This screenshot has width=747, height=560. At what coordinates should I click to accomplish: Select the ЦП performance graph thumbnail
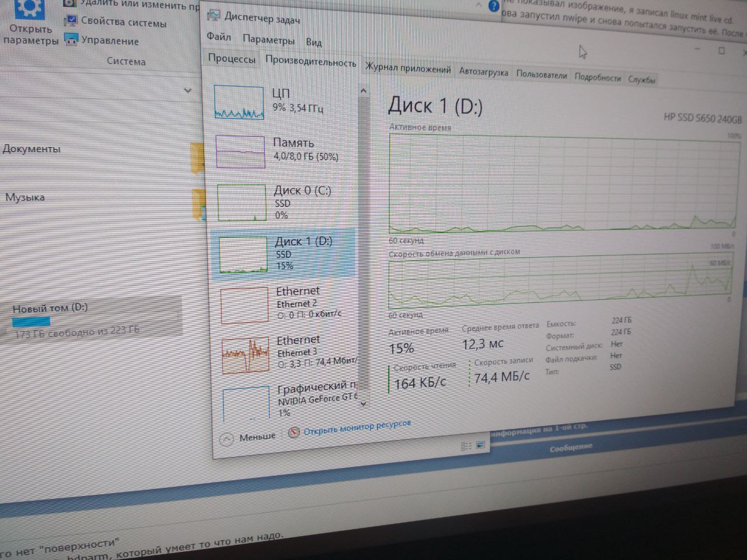pyautogui.click(x=239, y=102)
